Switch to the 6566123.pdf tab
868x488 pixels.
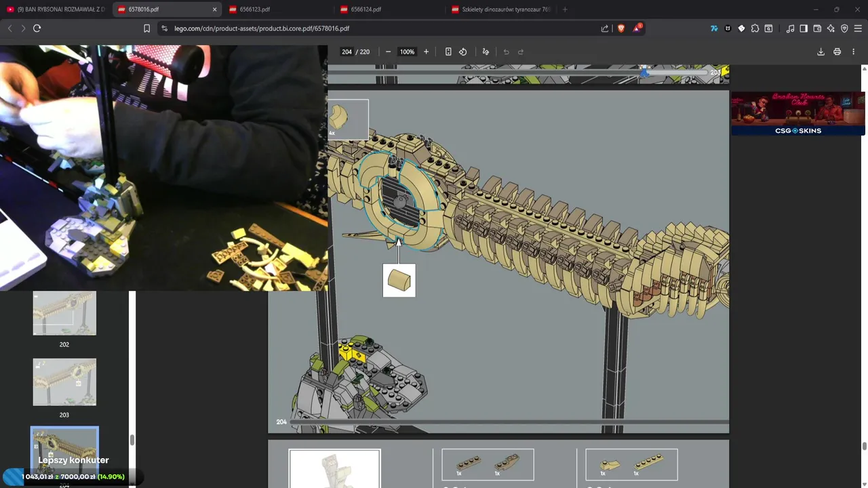278,9
